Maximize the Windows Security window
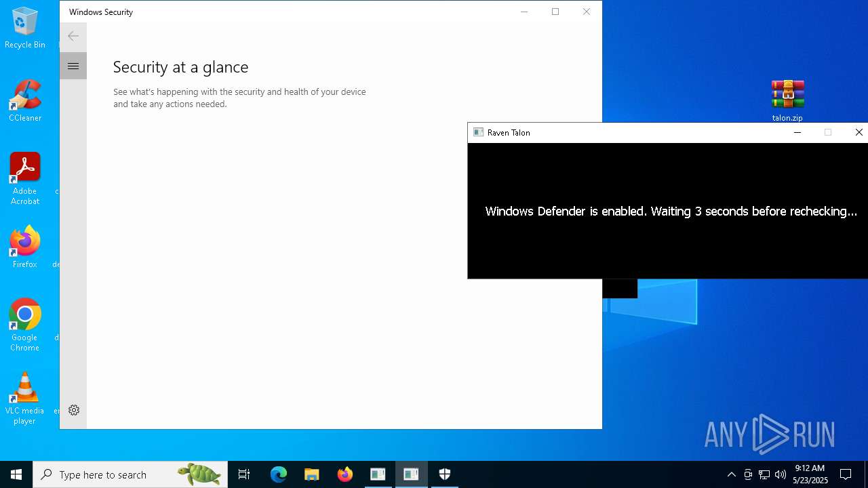 click(x=555, y=12)
